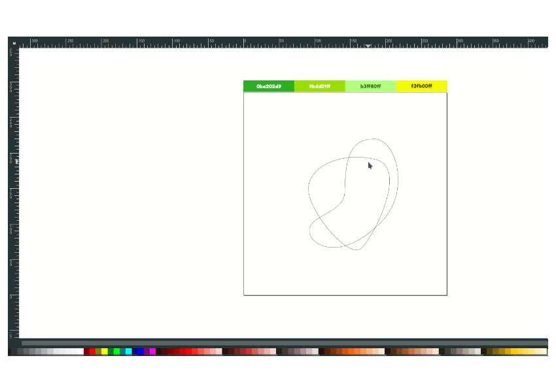Pick the golden yellow swatch near the palette end
The height and width of the screenshot is (392, 556).
[x=514, y=351]
